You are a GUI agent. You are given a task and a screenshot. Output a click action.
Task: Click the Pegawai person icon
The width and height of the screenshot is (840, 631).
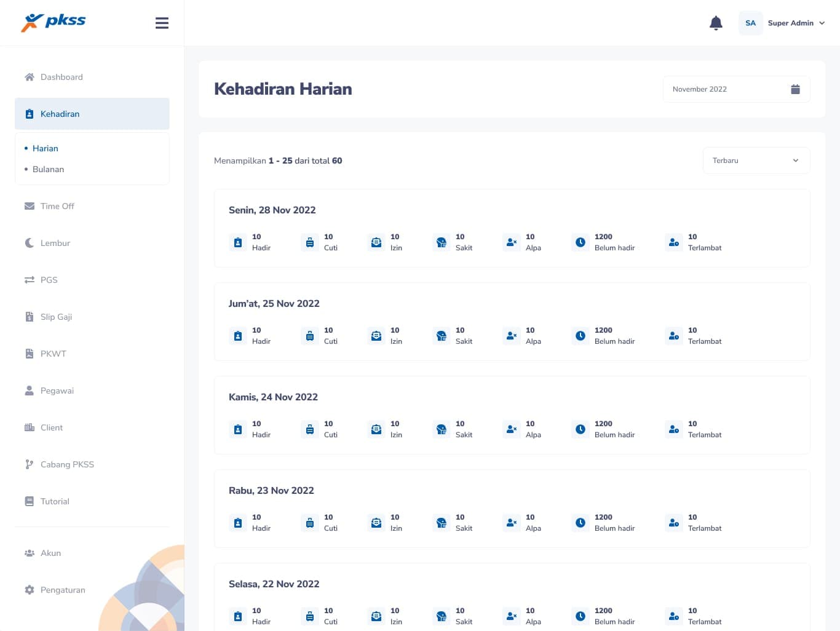(30, 391)
